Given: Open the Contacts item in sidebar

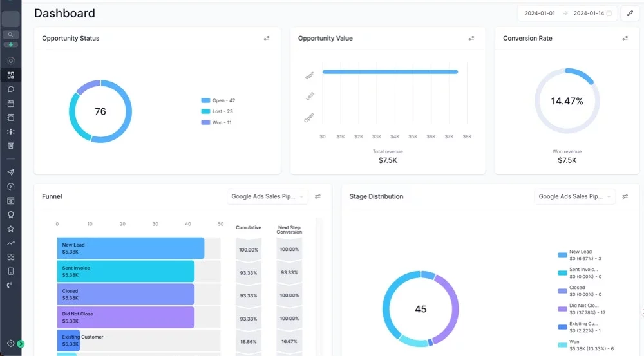Looking at the screenshot, I should [x=11, y=117].
